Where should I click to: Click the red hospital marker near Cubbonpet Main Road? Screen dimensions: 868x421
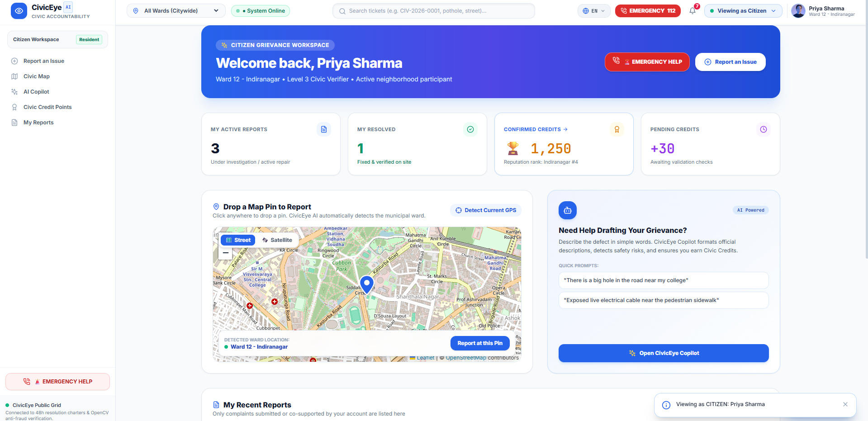click(250, 306)
